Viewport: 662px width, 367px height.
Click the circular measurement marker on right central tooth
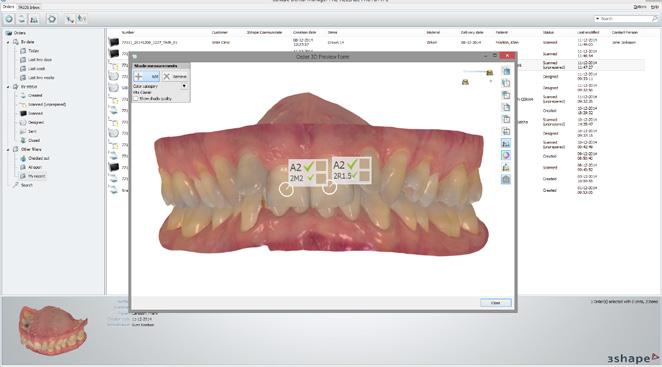point(329,188)
